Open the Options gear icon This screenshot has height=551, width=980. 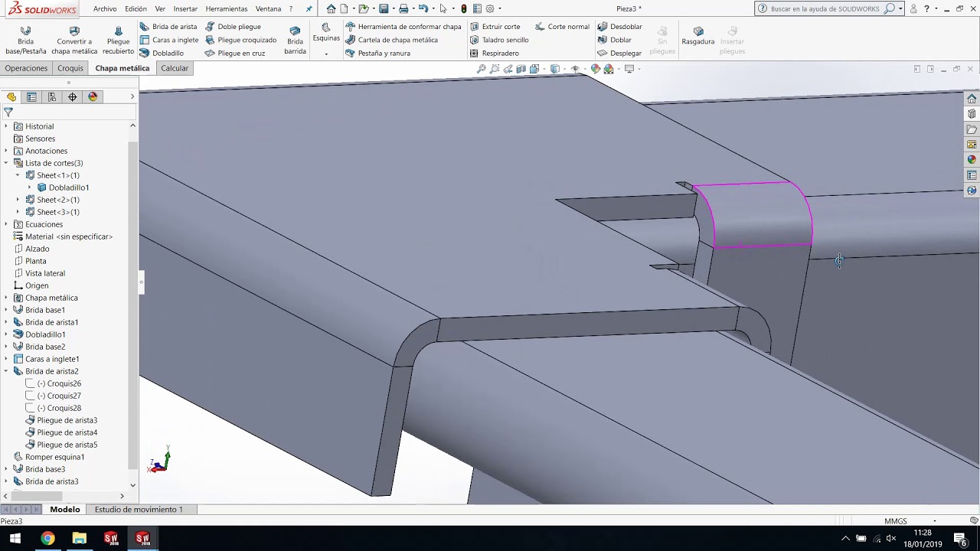(x=490, y=9)
